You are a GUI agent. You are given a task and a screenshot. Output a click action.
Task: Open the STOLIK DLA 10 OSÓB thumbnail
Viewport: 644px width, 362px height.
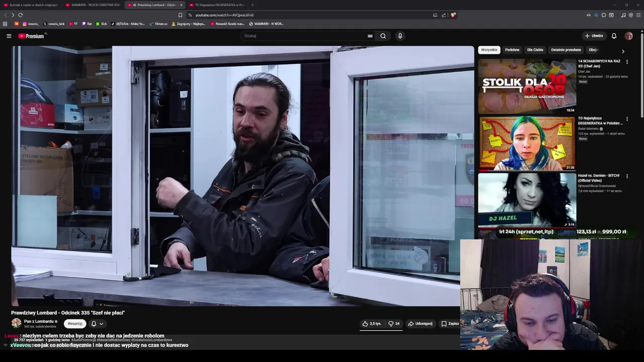(x=527, y=86)
